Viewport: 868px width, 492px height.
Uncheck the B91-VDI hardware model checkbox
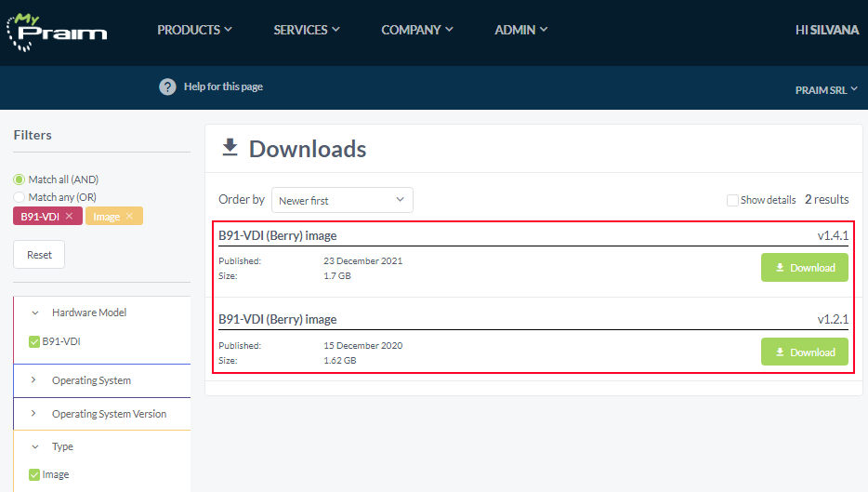pos(34,342)
